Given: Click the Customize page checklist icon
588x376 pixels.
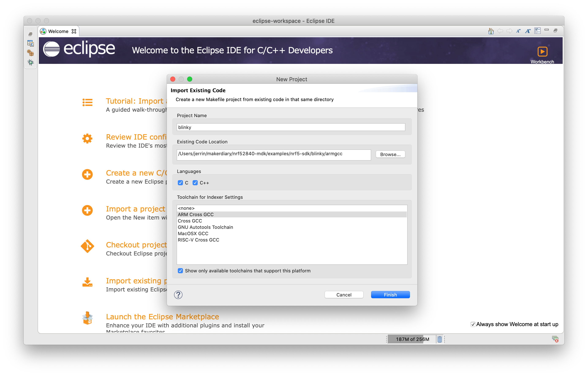Looking at the screenshot, I should (x=538, y=31).
